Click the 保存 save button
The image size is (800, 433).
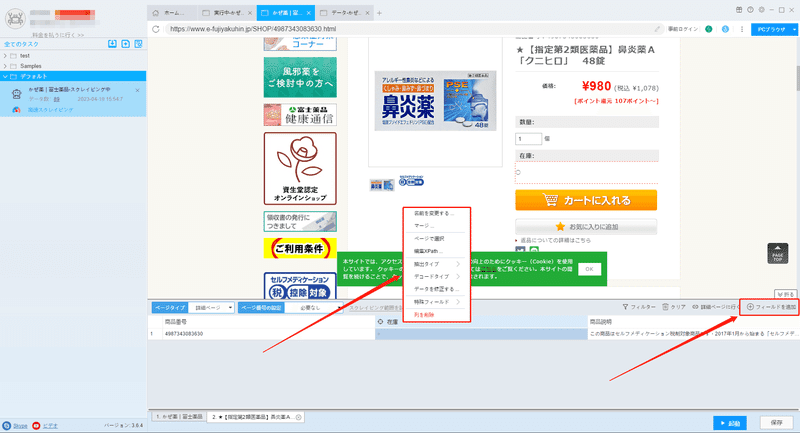click(777, 423)
